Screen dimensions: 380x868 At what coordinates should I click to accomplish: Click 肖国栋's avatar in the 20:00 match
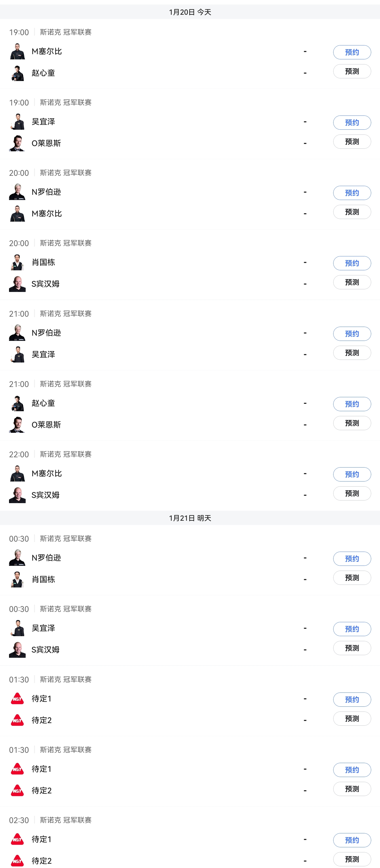[x=17, y=262]
